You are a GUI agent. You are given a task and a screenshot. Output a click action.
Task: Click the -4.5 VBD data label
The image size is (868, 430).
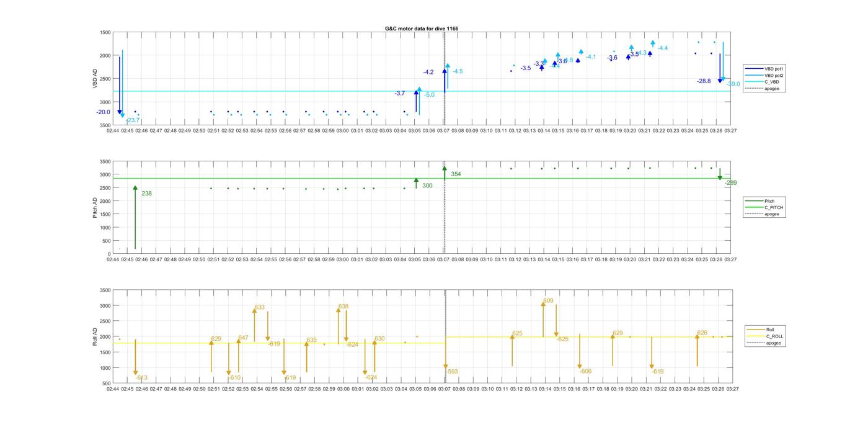(x=458, y=71)
